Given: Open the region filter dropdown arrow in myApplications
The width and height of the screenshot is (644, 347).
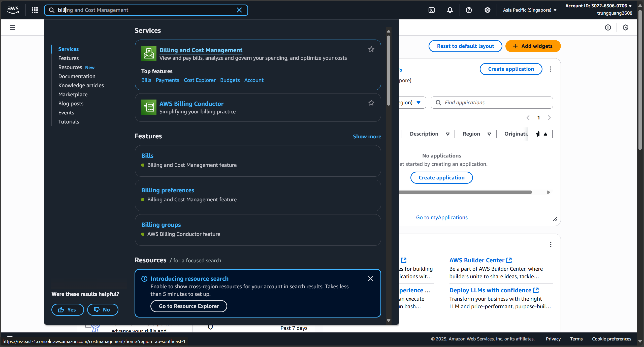Looking at the screenshot, I should (418, 103).
